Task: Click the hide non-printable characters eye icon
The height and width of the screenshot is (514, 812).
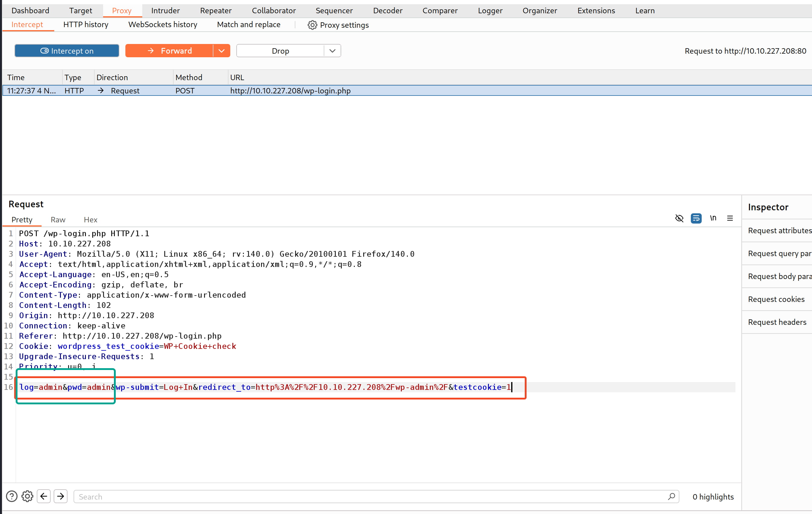Action: [679, 218]
